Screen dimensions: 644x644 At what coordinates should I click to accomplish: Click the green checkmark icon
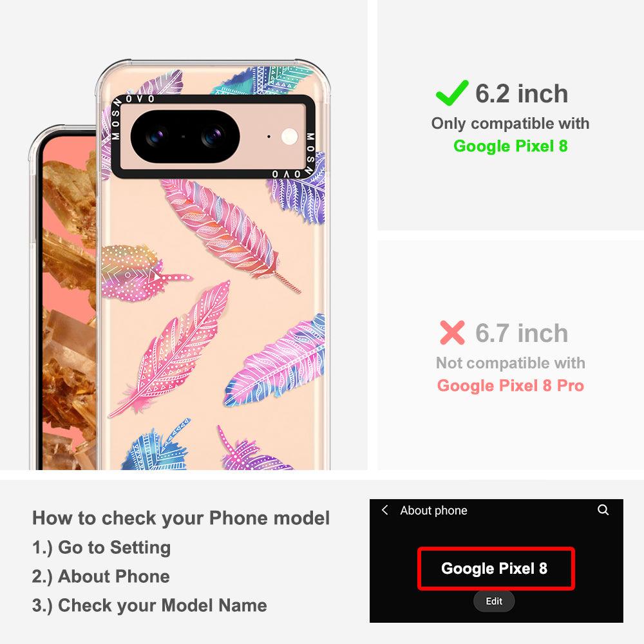click(452, 93)
